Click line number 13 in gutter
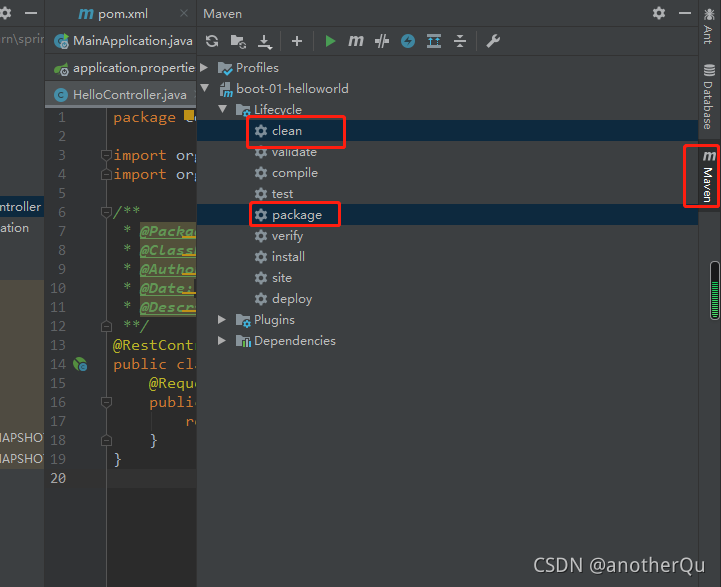The image size is (721, 587). click(x=58, y=345)
